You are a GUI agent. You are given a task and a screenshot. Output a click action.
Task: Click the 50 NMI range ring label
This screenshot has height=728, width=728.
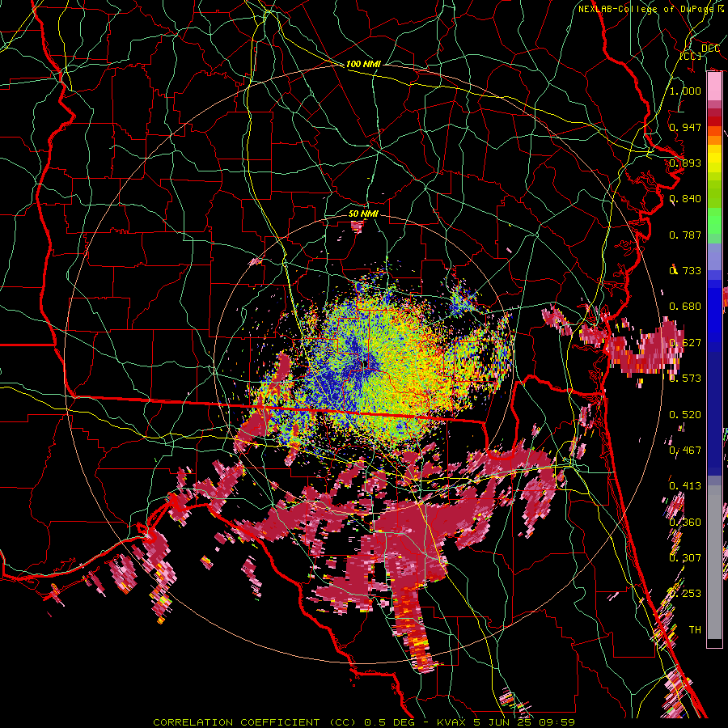(363, 214)
